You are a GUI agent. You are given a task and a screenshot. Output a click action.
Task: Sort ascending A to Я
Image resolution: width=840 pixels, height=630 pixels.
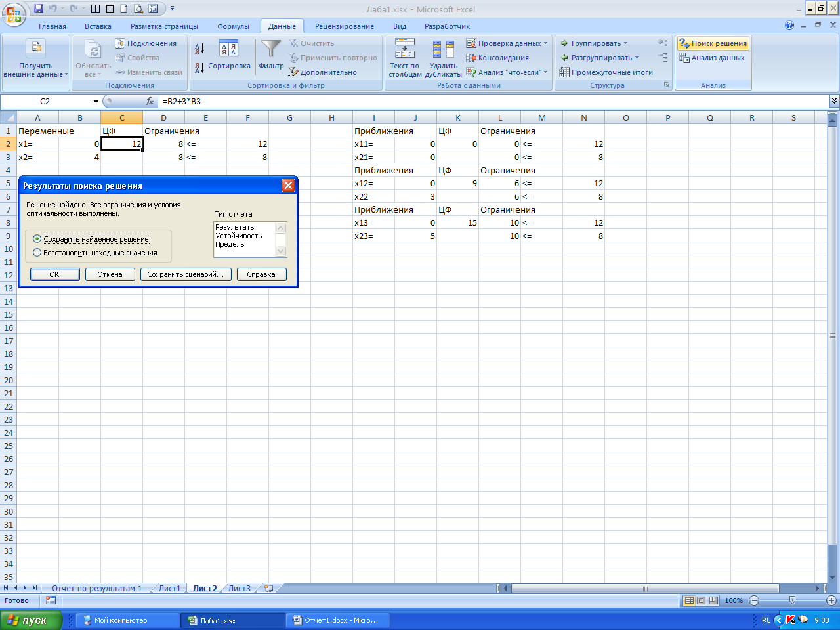coord(200,48)
